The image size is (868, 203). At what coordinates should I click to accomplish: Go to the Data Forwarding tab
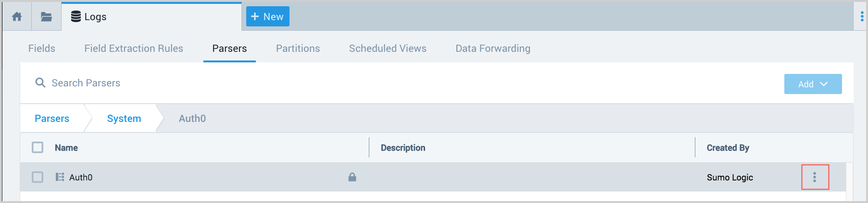493,48
